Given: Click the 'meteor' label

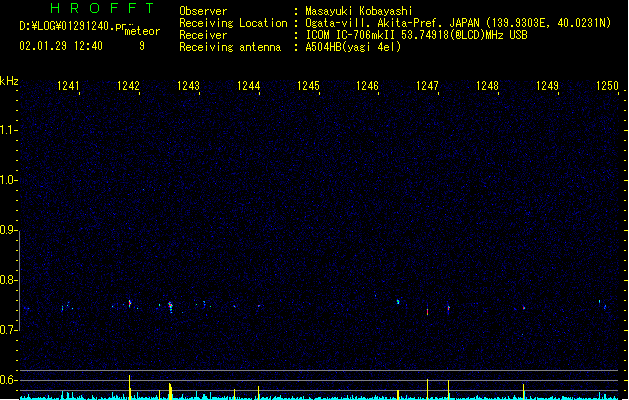Looking at the screenshot, I should (x=142, y=31).
